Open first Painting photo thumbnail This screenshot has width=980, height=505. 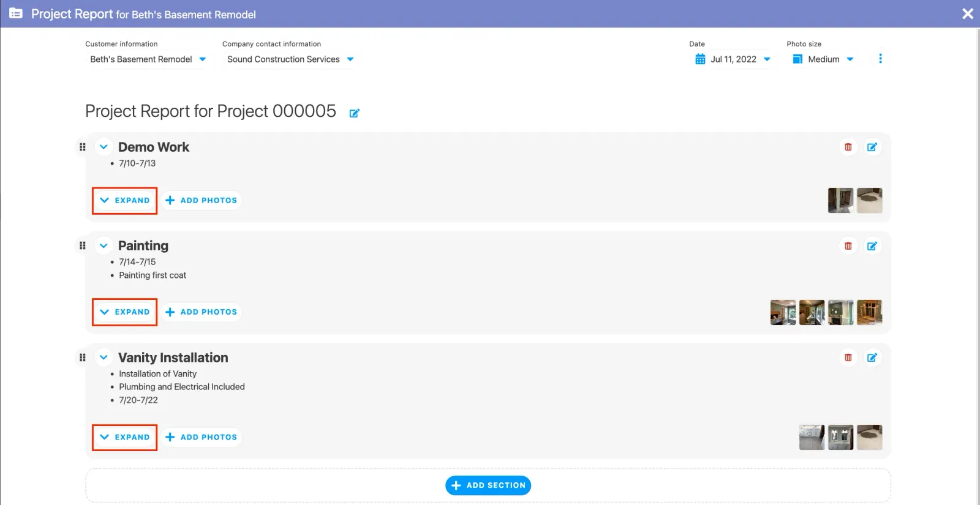pos(783,312)
